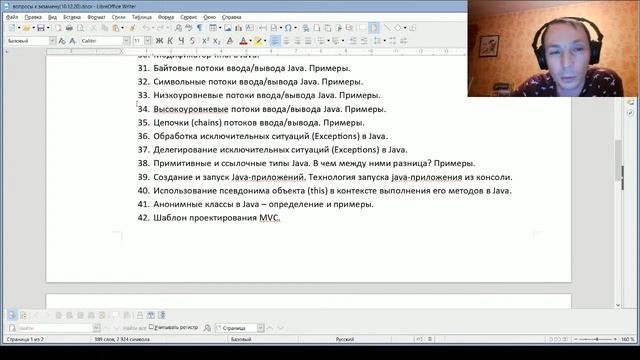The image size is (640, 360).
Task: Apply the yellow highlighting color
Action: [258, 41]
